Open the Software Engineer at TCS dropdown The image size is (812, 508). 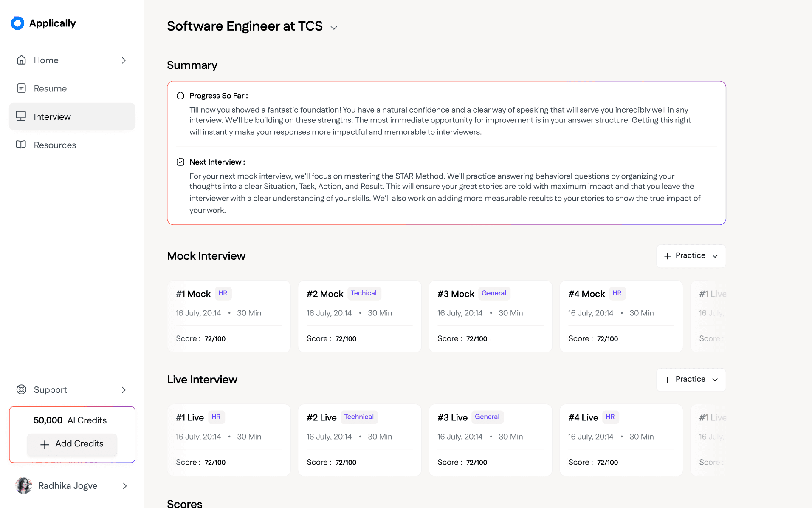point(334,28)
